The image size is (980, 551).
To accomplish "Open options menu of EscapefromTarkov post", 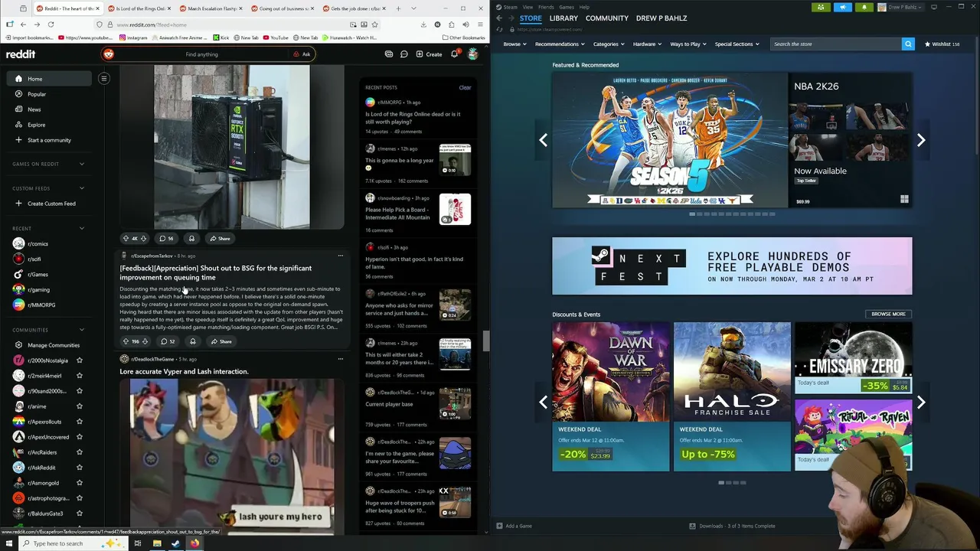I will tap(341, 256).
